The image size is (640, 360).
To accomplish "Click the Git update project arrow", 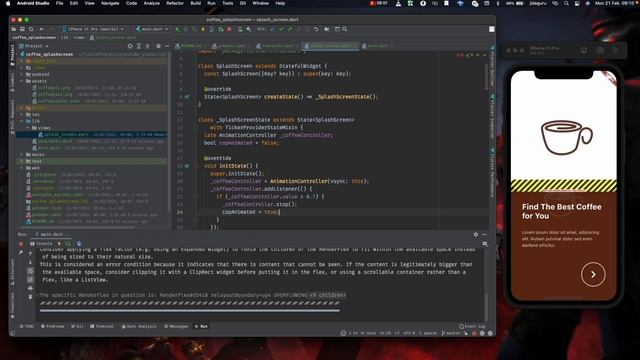I will [x=273, y=29].
